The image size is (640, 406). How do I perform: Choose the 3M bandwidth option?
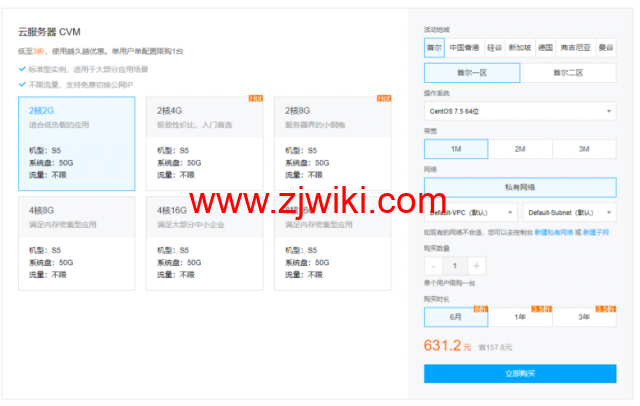tap(584, 148)
